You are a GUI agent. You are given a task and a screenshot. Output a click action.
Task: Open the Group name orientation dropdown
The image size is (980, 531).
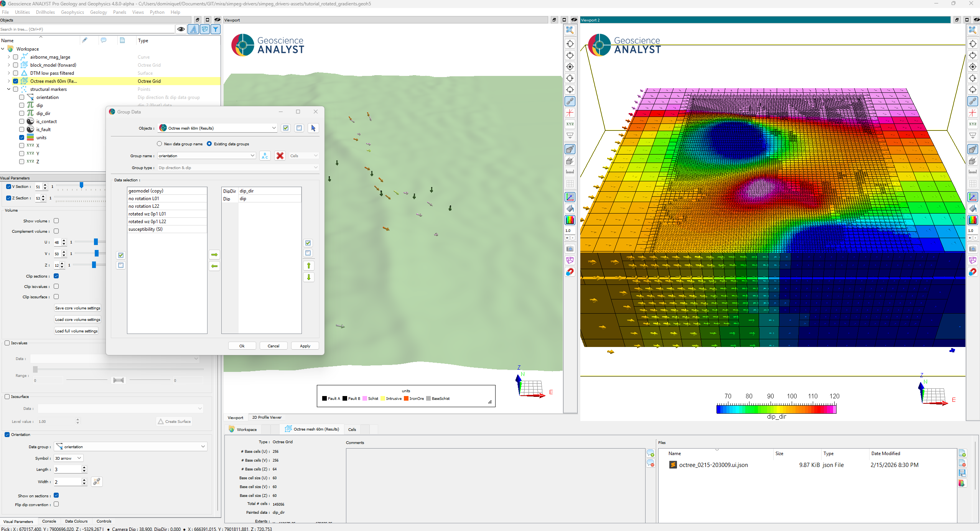click(x=252, y=156)
